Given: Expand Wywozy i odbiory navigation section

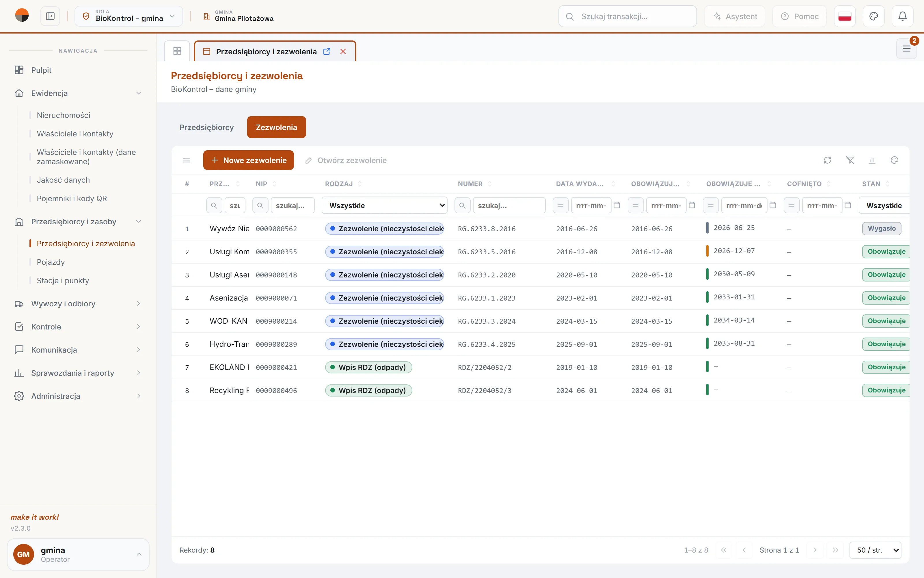Looking at the screenshot, I should 78,303.
